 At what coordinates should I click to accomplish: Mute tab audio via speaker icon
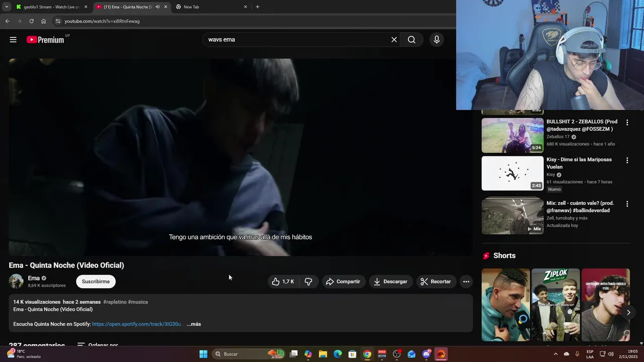(x=157, y=7)
